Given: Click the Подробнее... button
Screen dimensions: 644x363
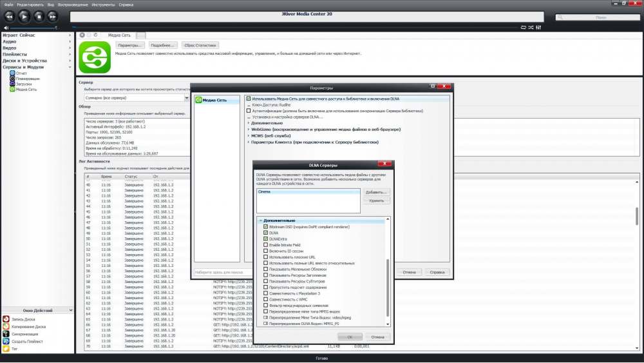Looking at the screenshot, I should 163,45.
